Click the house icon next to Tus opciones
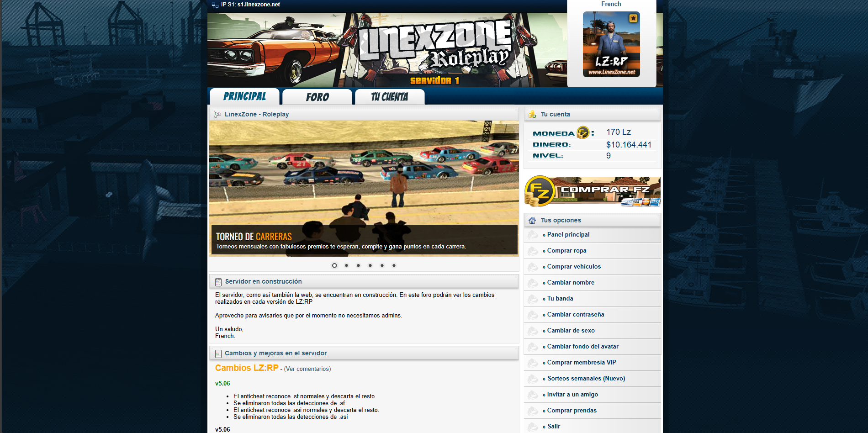868x433 pixels. [532, 220]
